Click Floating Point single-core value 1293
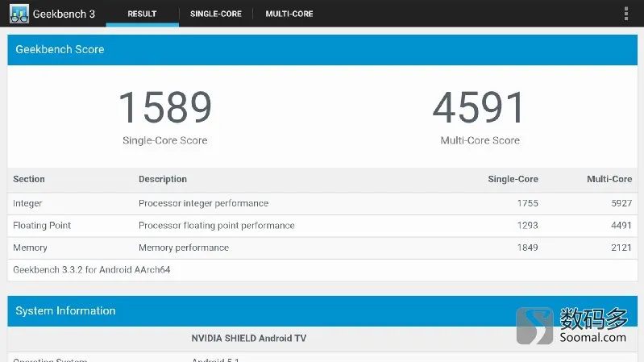 527,226
